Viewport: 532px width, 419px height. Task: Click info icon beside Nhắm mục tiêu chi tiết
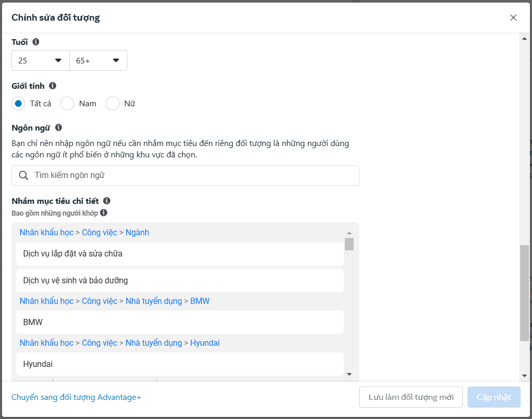tap(107, 201)
